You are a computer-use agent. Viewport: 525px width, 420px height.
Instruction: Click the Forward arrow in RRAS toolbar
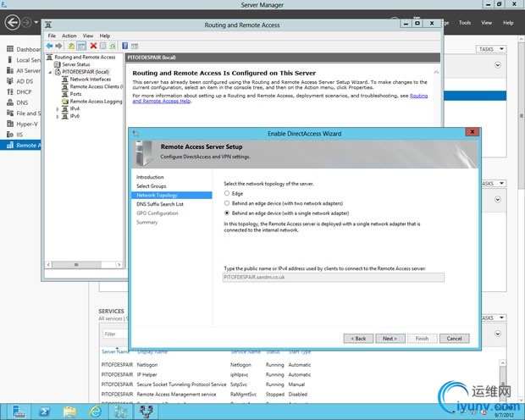(x=59, y=46)
